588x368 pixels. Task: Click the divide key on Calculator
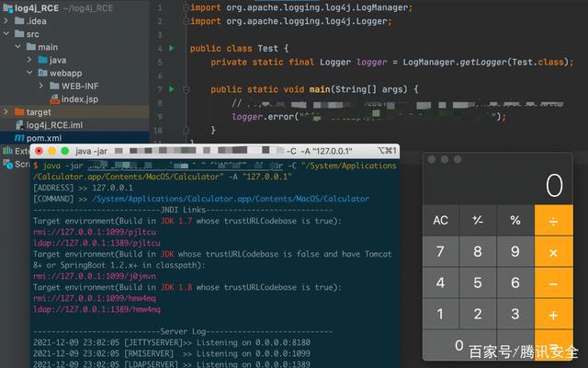point(553,220)
